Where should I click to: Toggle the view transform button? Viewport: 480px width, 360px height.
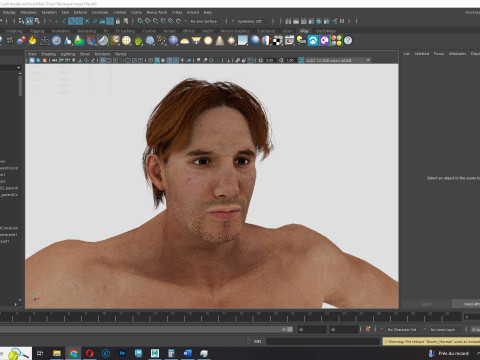point(301,60)
